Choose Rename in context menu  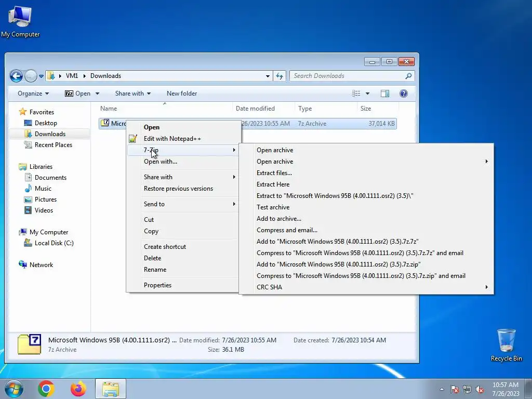183,270
